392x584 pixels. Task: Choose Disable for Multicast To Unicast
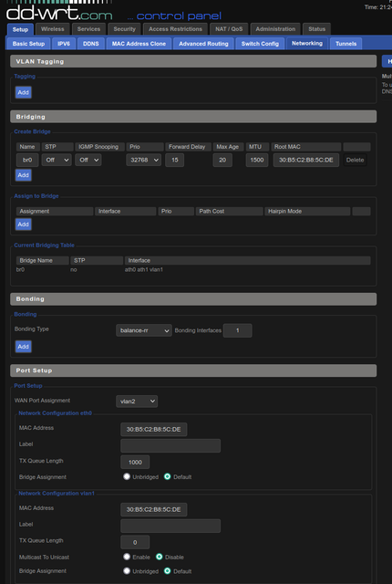160,557
